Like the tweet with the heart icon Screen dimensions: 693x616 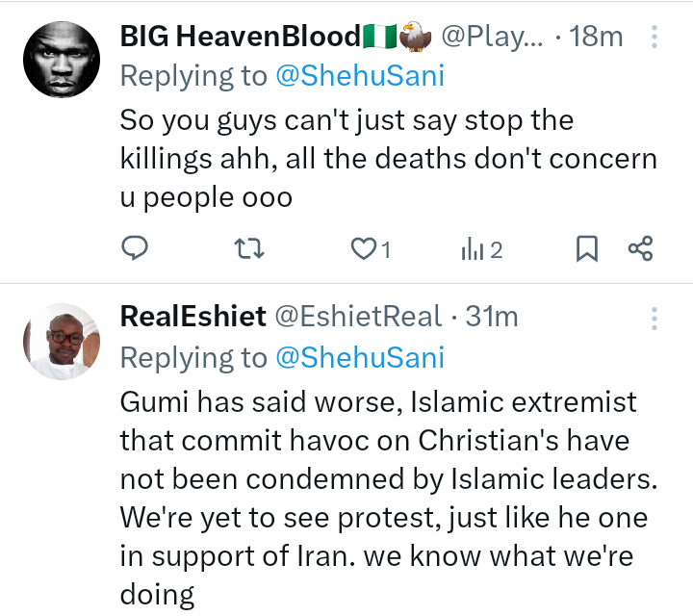point(363,249)
